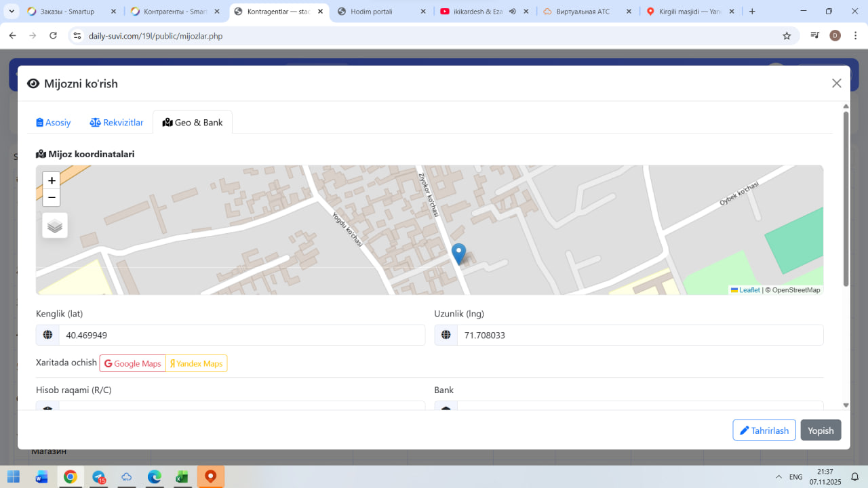Image resolution: width=868 pixels, height=488 pixels.
Task: View site information icon in address bar
Action: 77,36
